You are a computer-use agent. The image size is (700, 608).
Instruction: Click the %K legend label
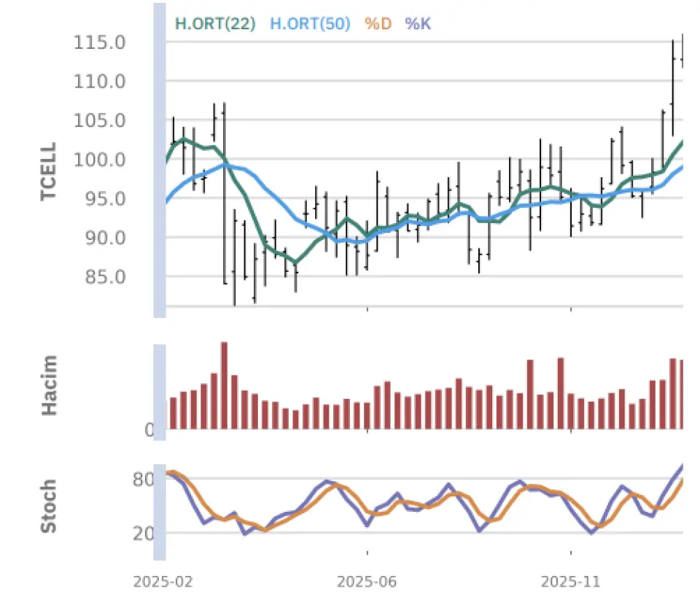(418, 23)
